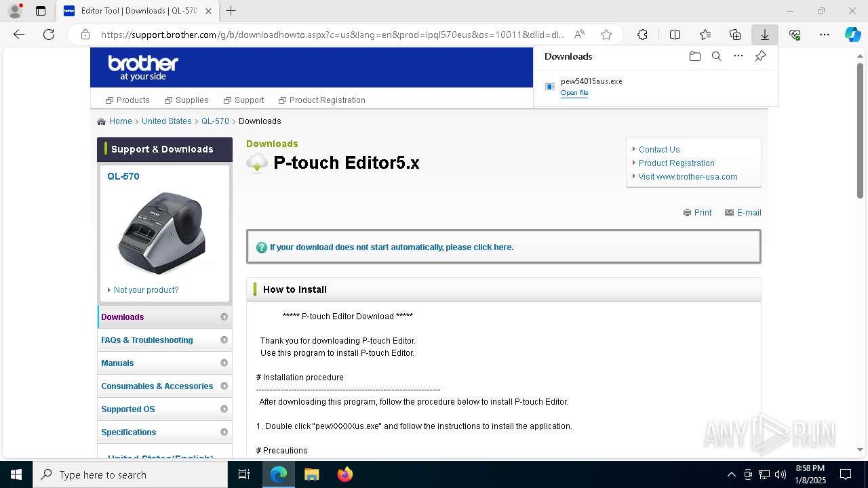Open a new tab
Screen dimensions: 868x488
(x=231, y=11)
